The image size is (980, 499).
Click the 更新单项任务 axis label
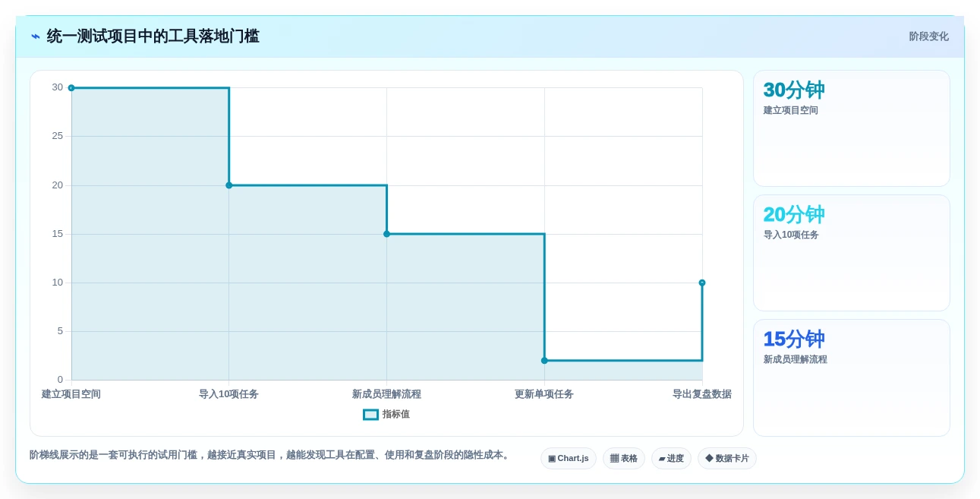tap(544, 394)
